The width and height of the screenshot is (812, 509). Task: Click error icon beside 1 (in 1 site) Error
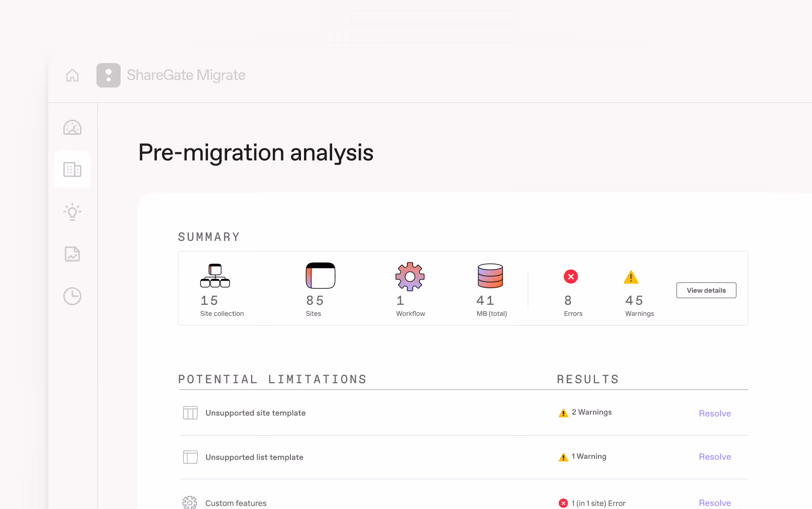click(563, 503)
